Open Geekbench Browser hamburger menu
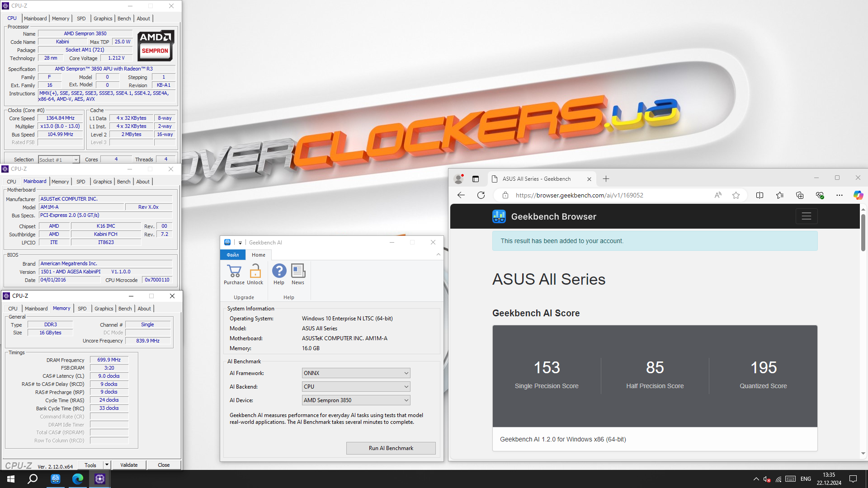Screen dimensions: 868x488 (806, 216)
